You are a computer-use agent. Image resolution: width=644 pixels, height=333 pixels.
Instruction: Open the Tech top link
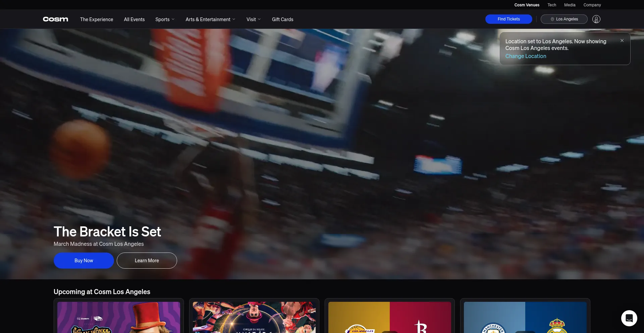point(552,5)
